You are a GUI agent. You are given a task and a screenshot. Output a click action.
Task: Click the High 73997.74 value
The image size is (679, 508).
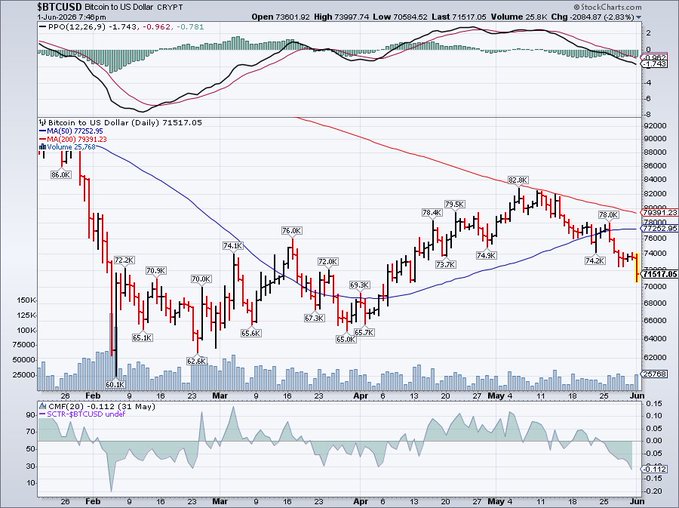[x=341, y=17]
